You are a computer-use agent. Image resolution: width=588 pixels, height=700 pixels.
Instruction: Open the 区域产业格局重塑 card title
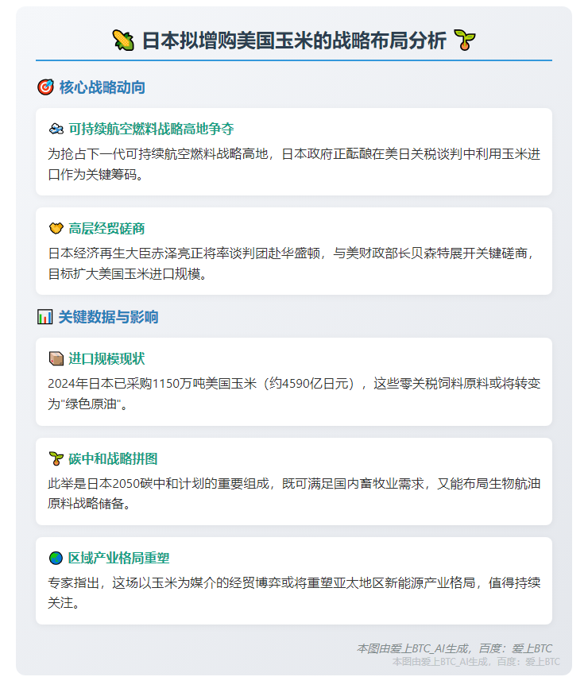[x=118, y=558]
